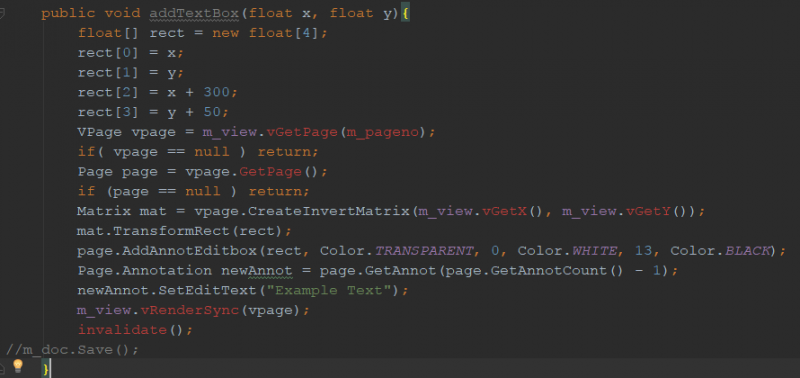
Task: Click the number 300 literal
Action: (x=216, y=92)
